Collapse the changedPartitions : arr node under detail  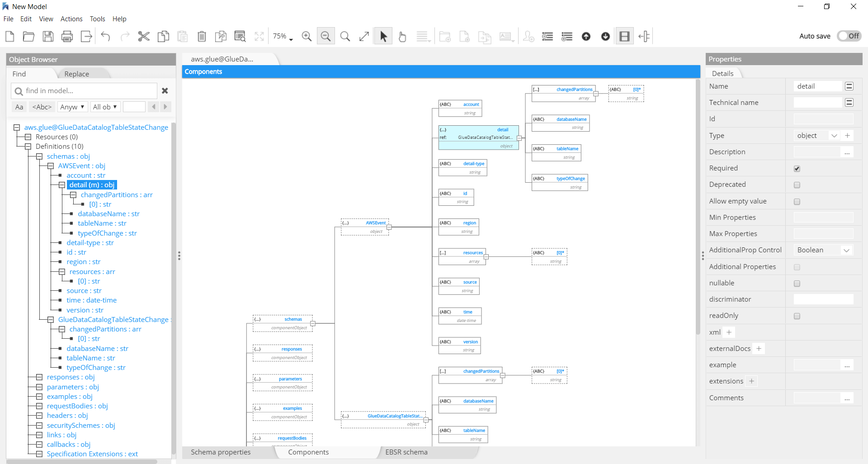73,195
